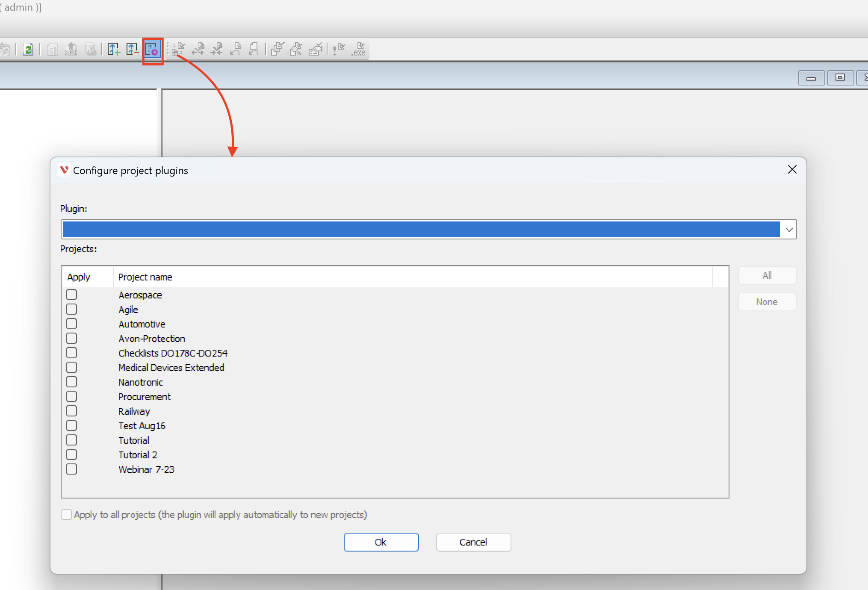868x590 pixels.
Task: Select the Test Aug16 project name
Action: coord(142,426)
